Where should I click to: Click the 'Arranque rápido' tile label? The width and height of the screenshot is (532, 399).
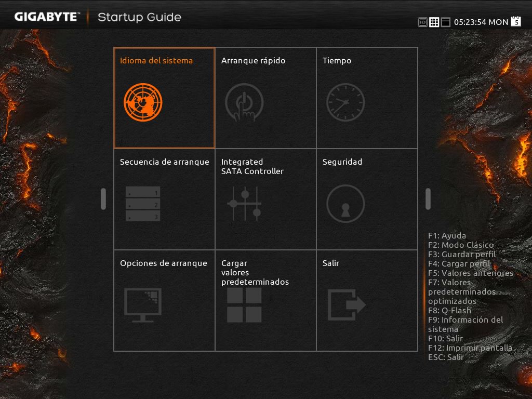tap(253, 61)
